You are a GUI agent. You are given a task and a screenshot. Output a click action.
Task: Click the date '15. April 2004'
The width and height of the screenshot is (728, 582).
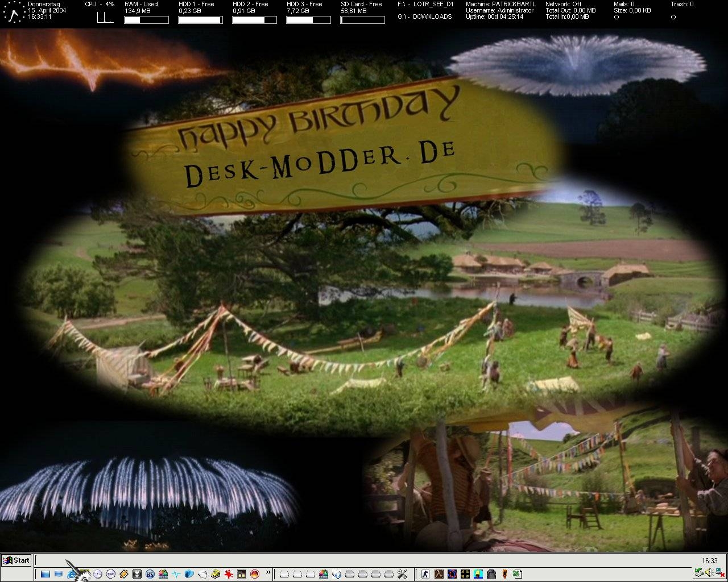pos(47,10)
